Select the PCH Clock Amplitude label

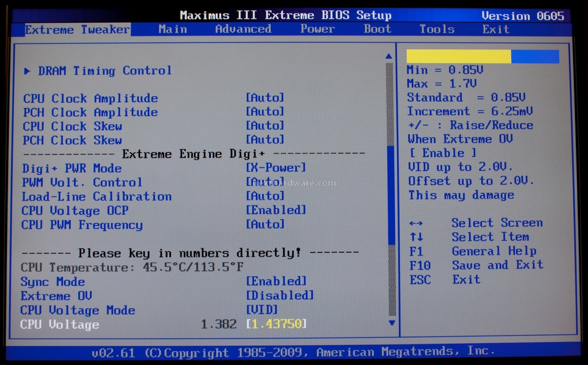click(x=90, y=112)
